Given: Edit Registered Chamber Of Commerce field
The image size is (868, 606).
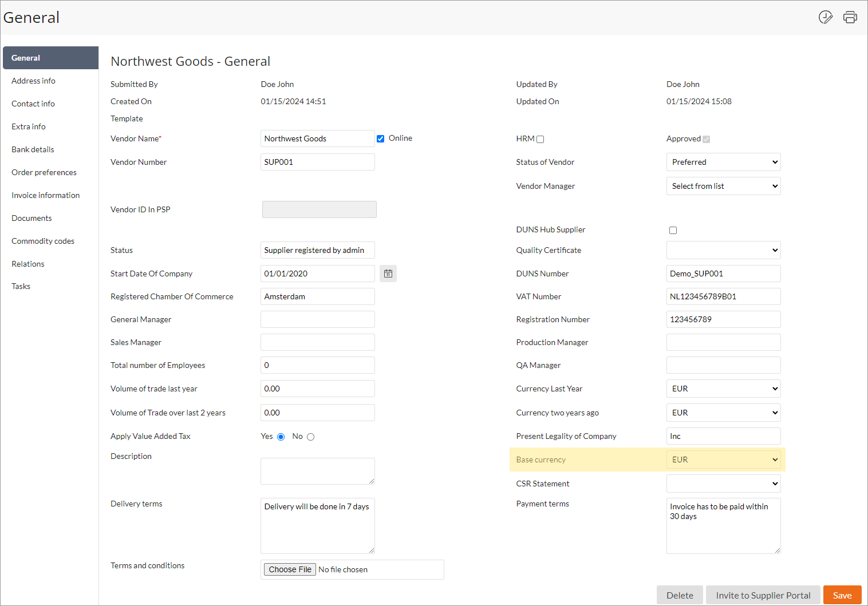Looking at the screenshot, I should [318, 296].
